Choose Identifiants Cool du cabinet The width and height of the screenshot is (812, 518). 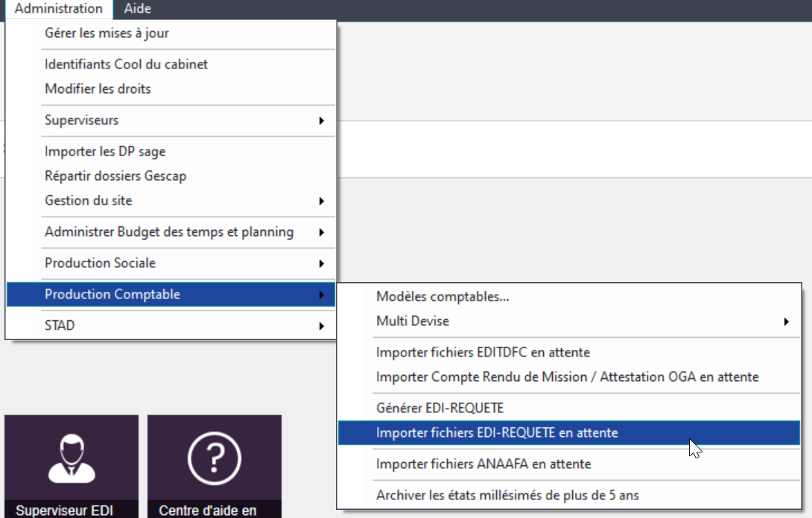(171, 65)
